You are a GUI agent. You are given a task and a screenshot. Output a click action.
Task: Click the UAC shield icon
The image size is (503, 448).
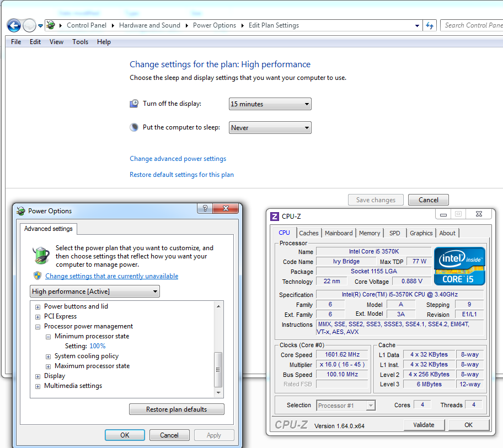[x=38, y=276]
